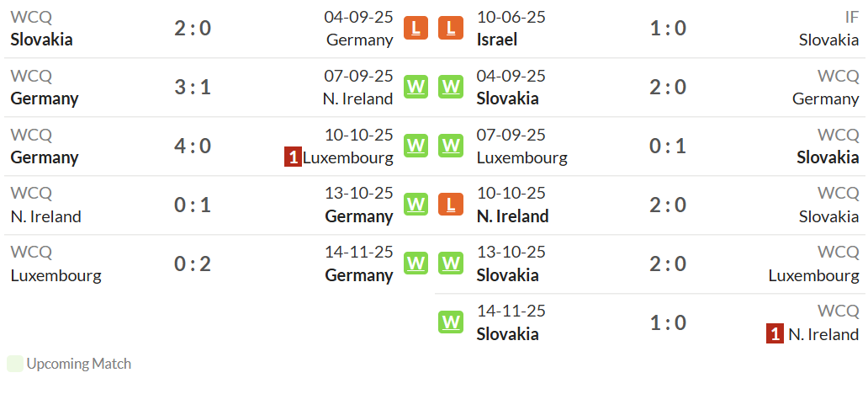Click the green W badge for Slovakia 2:0 Luxembourg
Image resolution: width=868 pixels, height=394 pixels.
451,264
